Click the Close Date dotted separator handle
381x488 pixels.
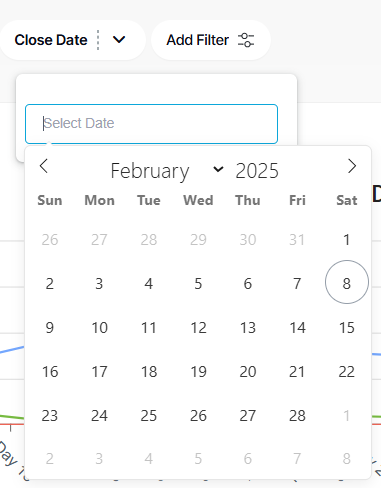pyautogui.click(x=98, y=40)
